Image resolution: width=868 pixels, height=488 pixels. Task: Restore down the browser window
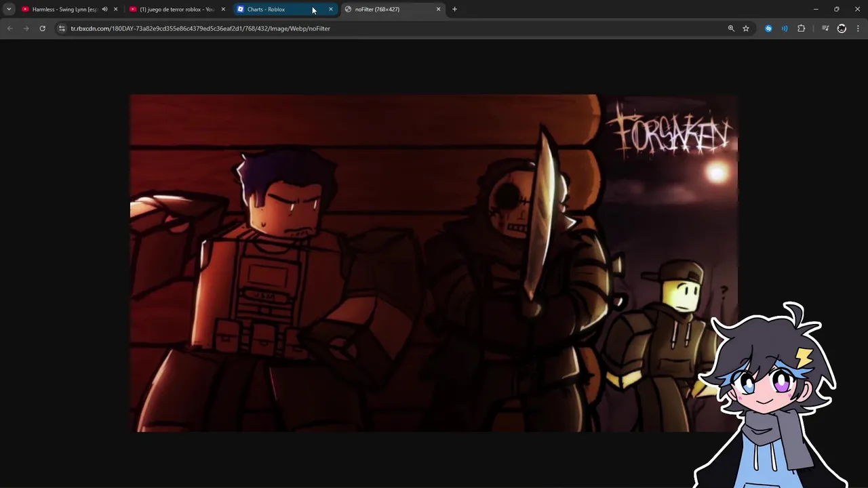coord(837,9)
